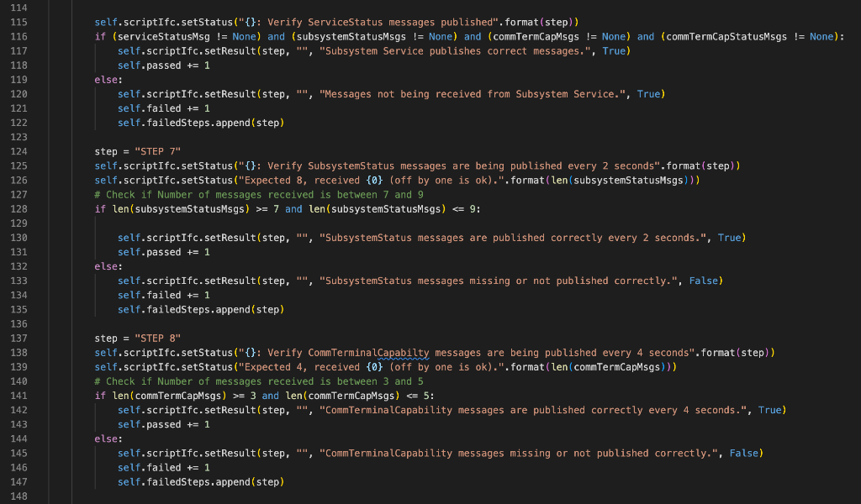Click line number 137 beside the STEP 8 assignment
This screenshot has width=861, height=504.
click(x=18, y=338)
